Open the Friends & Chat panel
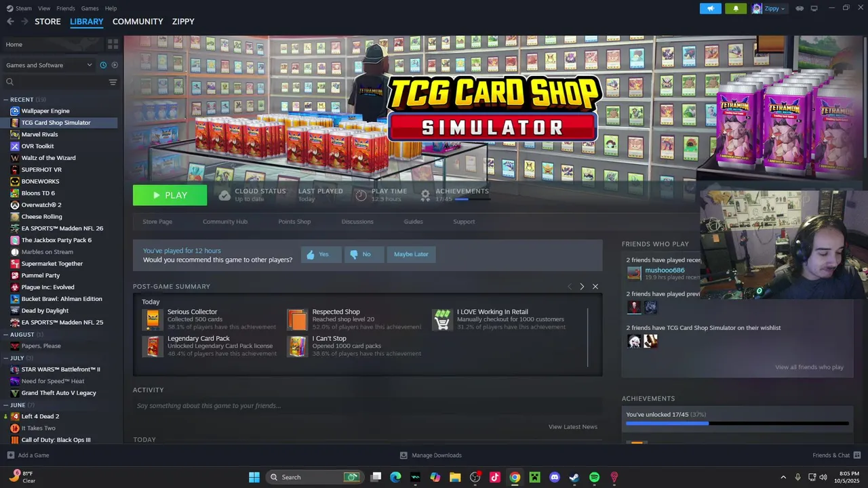 pyautogui.click(x=836, y=455)
